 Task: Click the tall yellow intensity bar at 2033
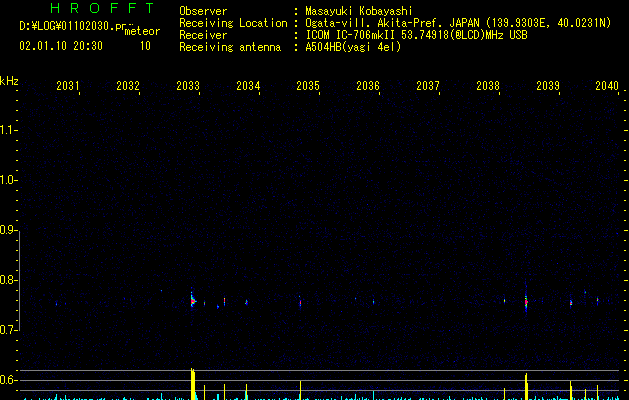pos(193,384)
